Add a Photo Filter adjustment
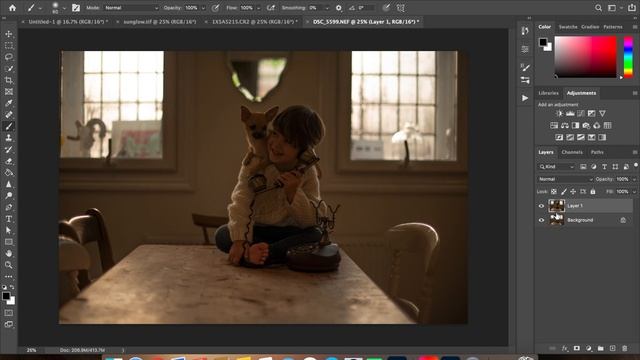The image size is (640, 360). [x=586, y=125]
